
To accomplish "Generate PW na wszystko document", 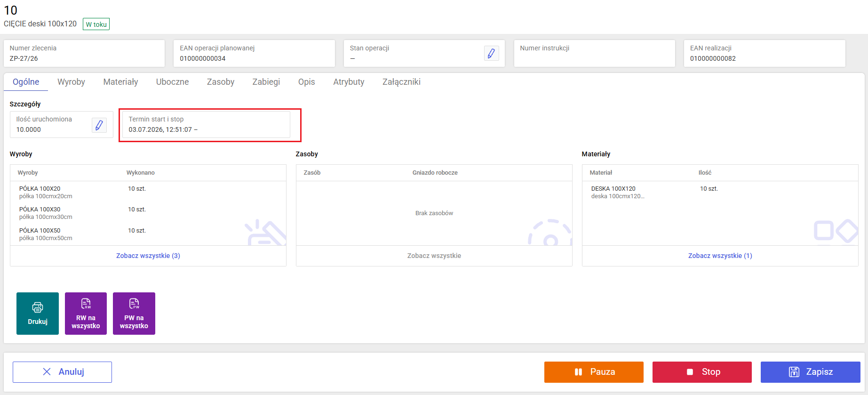I will tap(134, 314).
